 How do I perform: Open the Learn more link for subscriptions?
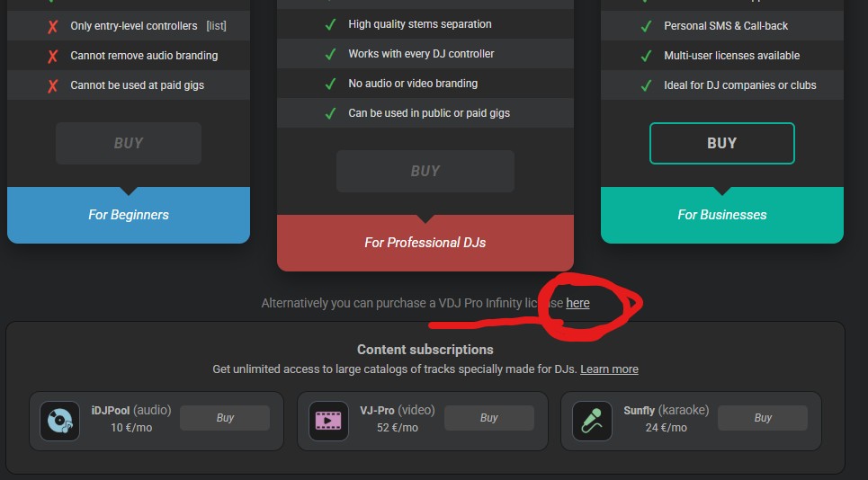click(x=609, y=369)
